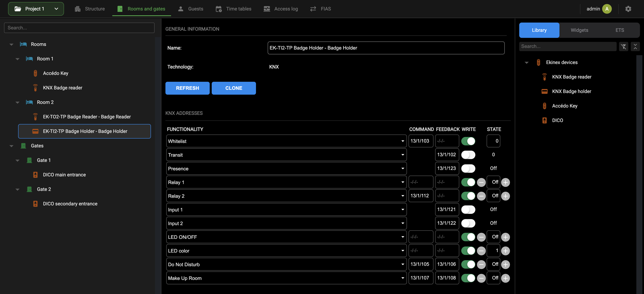
Task: Toggle the Whitelist write switch off
Action: (468, 141)
